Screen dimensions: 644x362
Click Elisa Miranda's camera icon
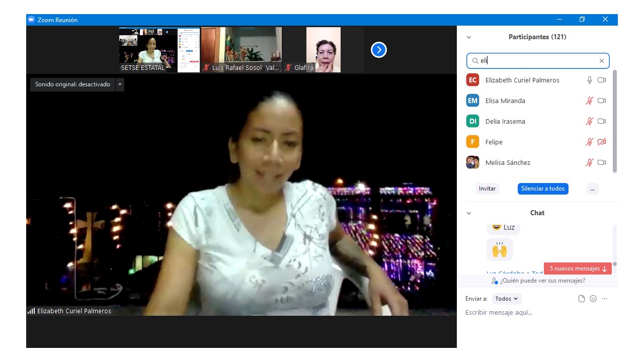click(x=602, y=101)
